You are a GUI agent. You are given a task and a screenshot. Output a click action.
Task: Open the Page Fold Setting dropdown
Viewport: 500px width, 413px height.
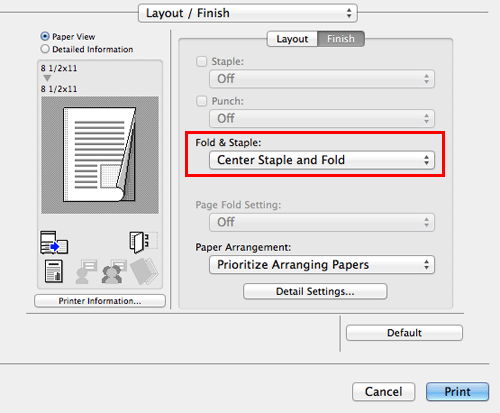point(322,222)
